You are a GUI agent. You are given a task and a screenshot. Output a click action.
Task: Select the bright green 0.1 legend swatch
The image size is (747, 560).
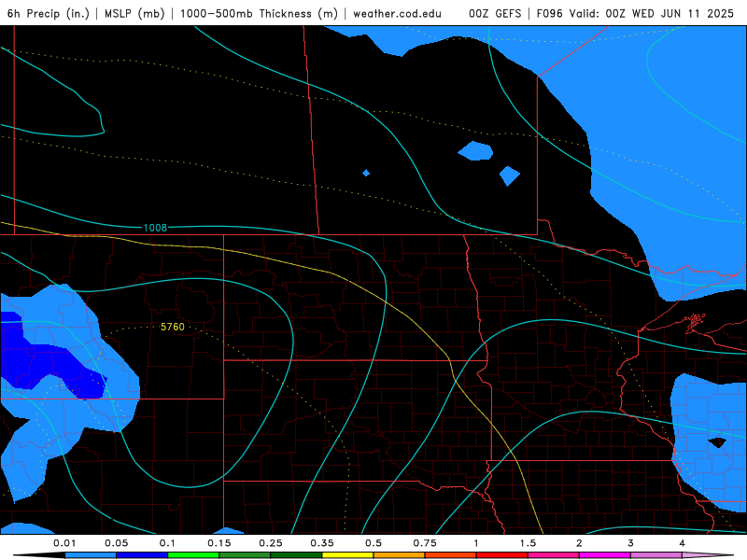193,555
